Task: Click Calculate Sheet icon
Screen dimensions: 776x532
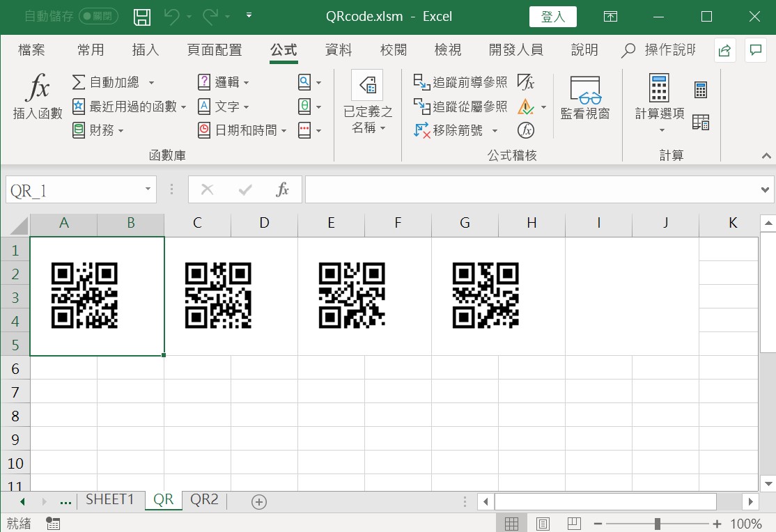Action: tap(701, 122)
